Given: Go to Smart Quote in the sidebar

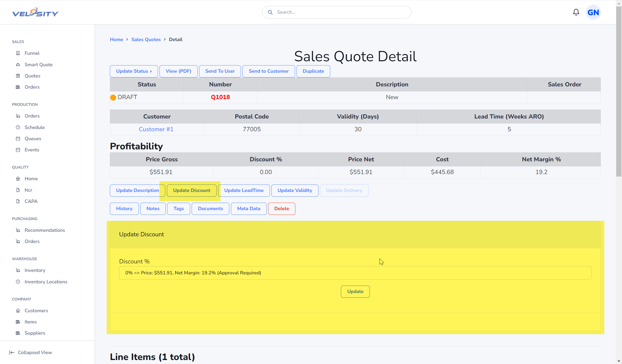Looking at the screenshot, I should click(39, 64).
